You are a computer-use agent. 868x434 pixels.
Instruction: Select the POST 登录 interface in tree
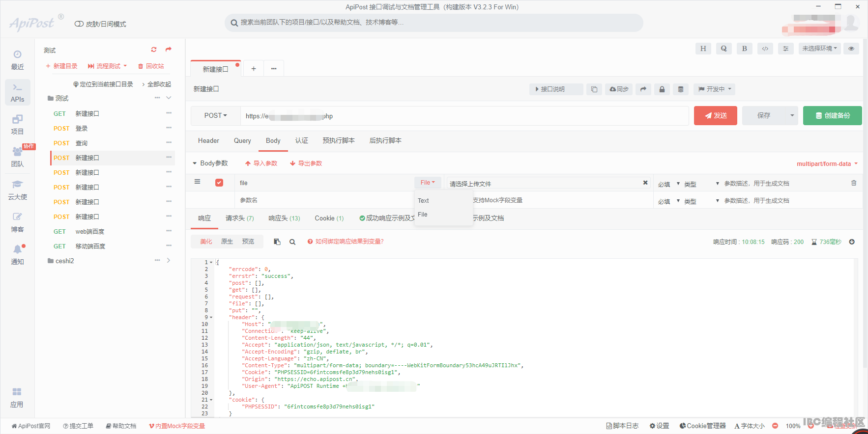tap(112, 129)
